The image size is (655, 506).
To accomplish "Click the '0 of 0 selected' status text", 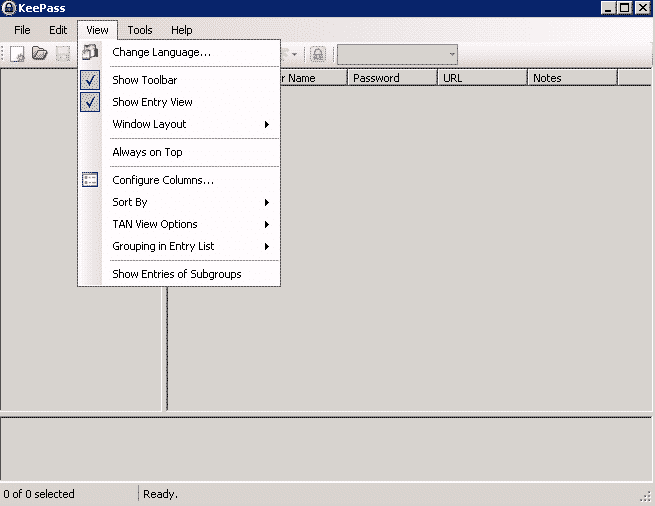I will pyautogui.click(x=39, y=494).
